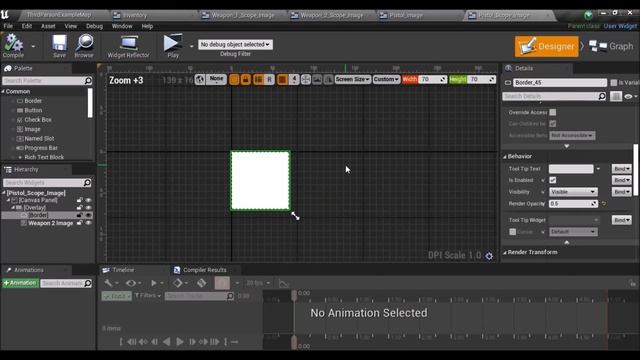The image size is (640, 360).
Task: Click the Palette search magnifier icon
Action: [88, 81]
